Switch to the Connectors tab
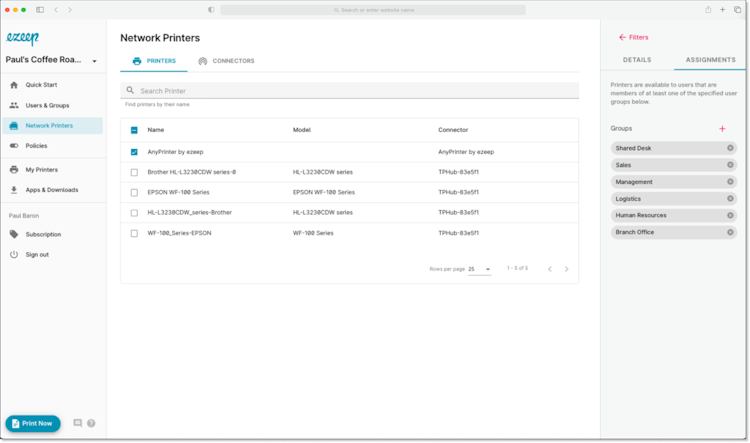The image size is (750, 443). point(227,61)
